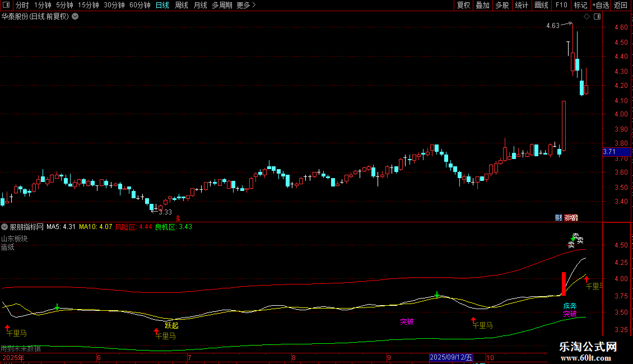Click the MA5: 4.31 indicator value
The image size is (633, 364).
pyautogui.click(x=61, y=227)
